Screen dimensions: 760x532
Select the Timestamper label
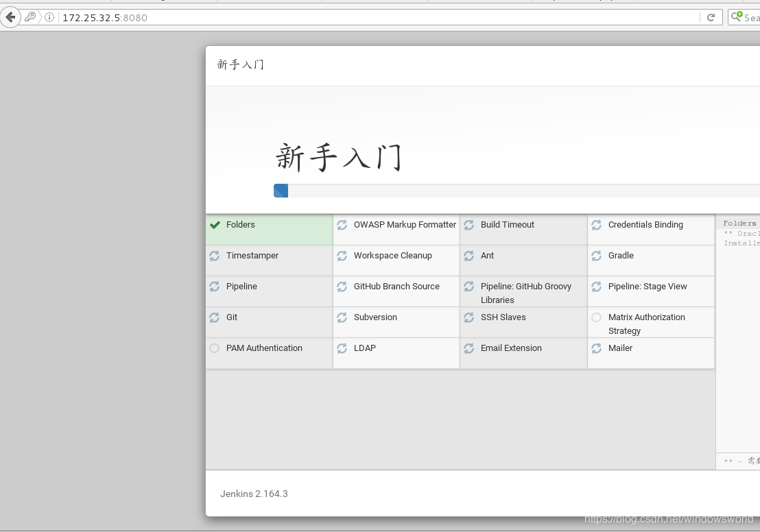(252, 256)
